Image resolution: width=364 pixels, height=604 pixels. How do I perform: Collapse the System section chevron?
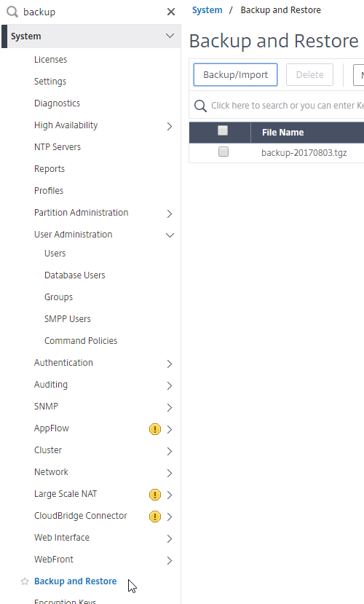(170, 36)
